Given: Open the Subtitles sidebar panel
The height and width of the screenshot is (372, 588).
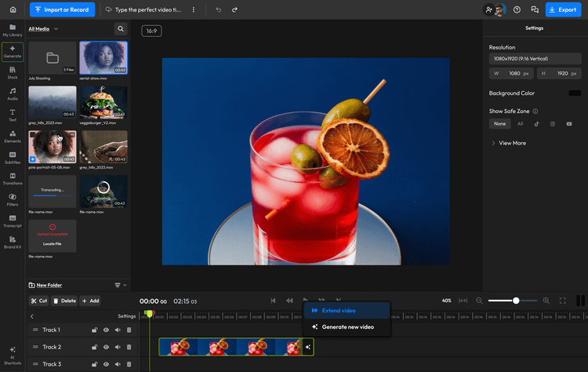Looking at the screenshot, I should pyautogui.click(x=13, y=156).
